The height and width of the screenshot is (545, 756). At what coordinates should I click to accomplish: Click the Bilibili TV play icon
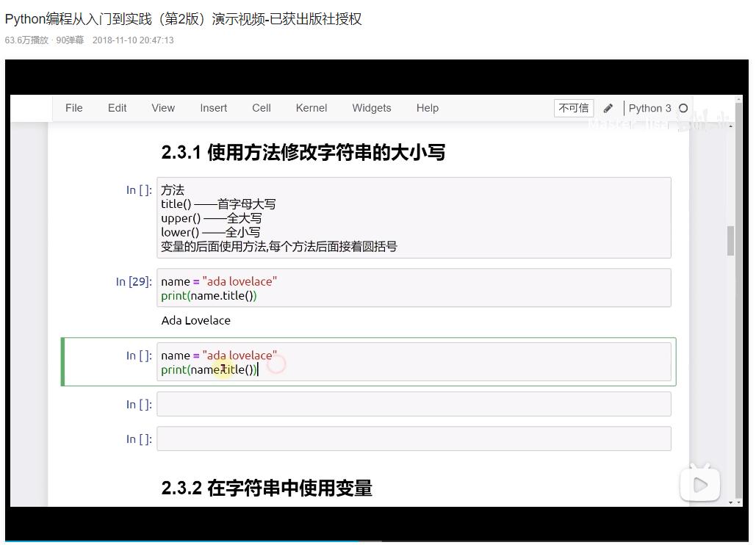coord(699,484)
